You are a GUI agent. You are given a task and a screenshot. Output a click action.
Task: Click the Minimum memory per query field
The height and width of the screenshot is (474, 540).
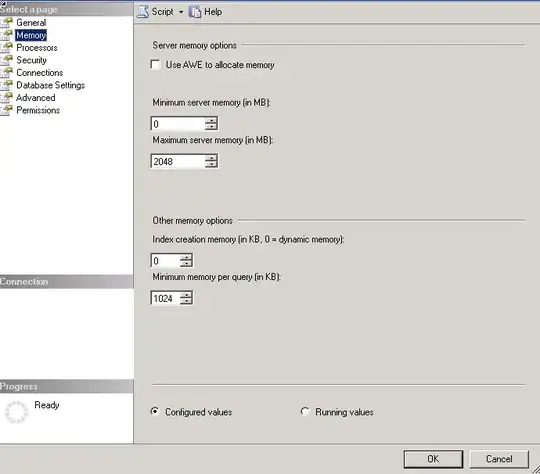(x=165, y=298)
